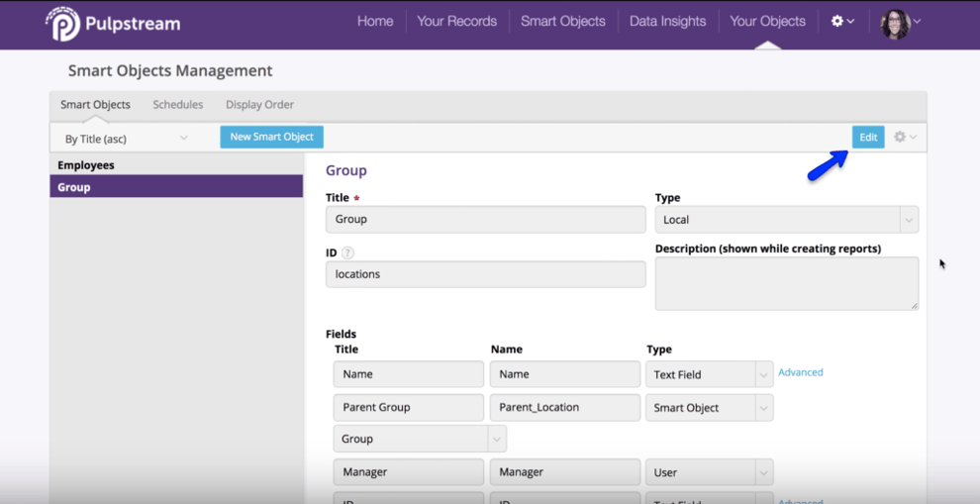The image size is (980, 504).
Task: Click the Pulpstream logo icon
Action: coord(62,24)
